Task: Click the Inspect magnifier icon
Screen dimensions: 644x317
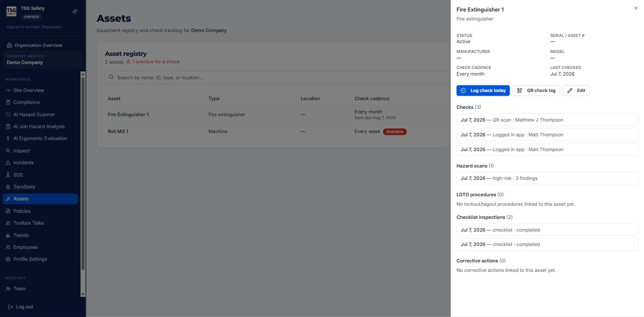Action: point(8,151)
